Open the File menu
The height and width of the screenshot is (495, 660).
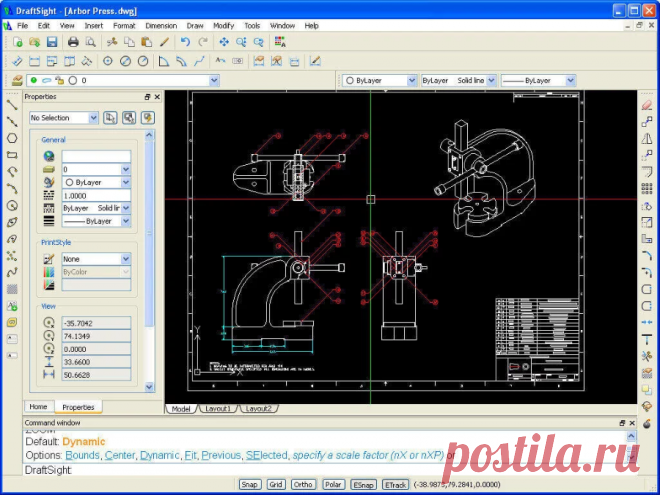tap(22, 26)
